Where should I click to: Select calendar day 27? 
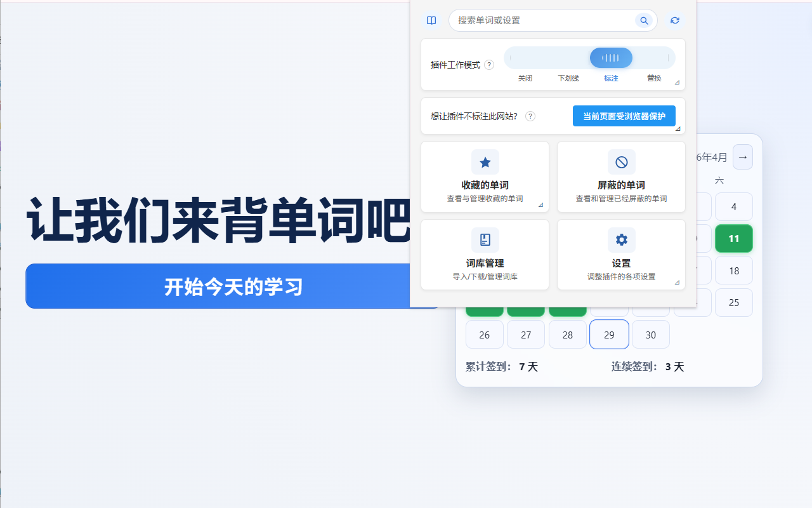[526, 335]
